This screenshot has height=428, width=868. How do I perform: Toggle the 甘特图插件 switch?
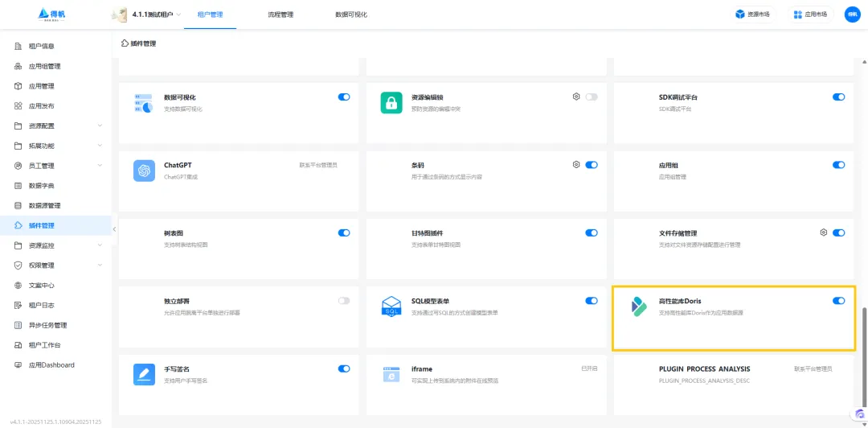point(592,233)
